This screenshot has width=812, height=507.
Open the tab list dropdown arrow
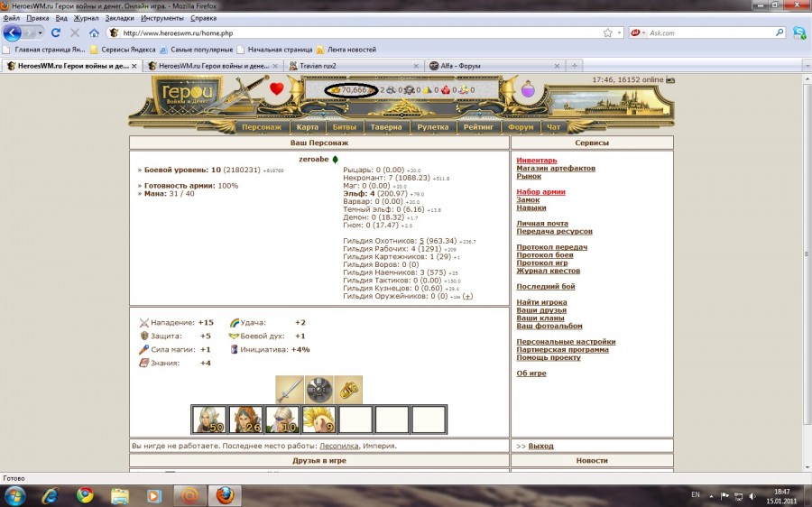click(x=807, y=66)
